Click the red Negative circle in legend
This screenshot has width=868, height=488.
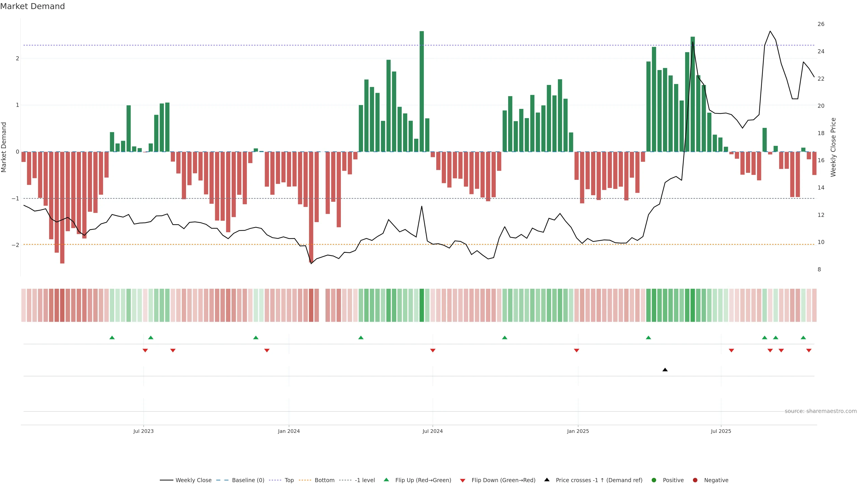click(x=695, y=480)
